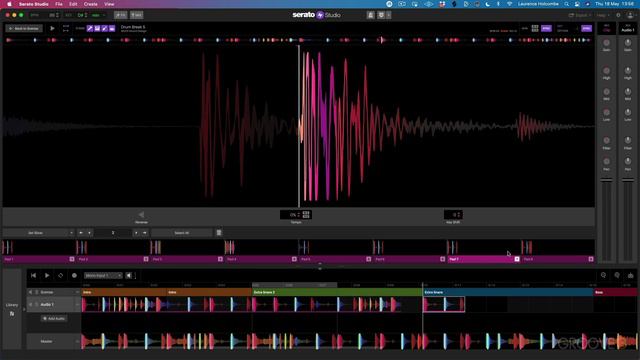Screen dimensions: 640x360
Task: Toggle the Pad 2 square button
Action: (146, 259)
